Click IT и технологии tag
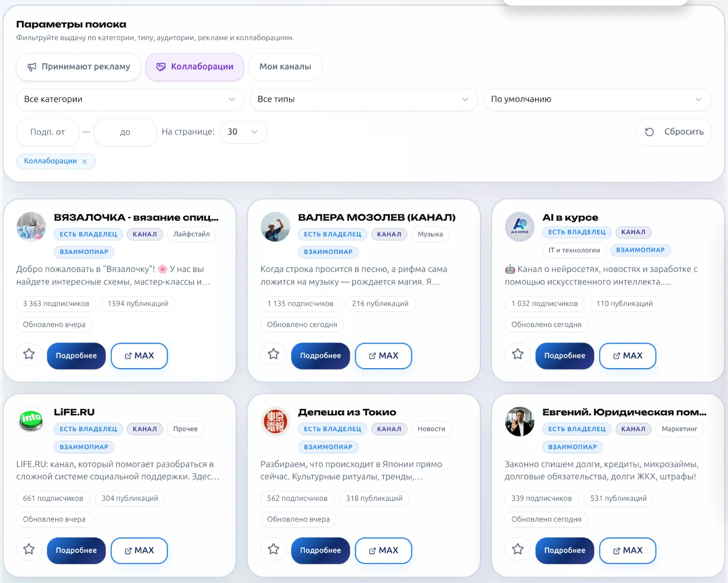This screenshot has height=583, width=728. 574,250
